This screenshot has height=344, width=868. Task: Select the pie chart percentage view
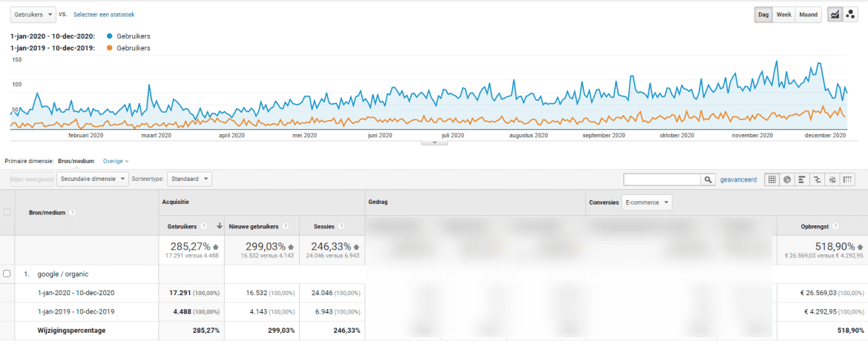(x=786, y=179)
